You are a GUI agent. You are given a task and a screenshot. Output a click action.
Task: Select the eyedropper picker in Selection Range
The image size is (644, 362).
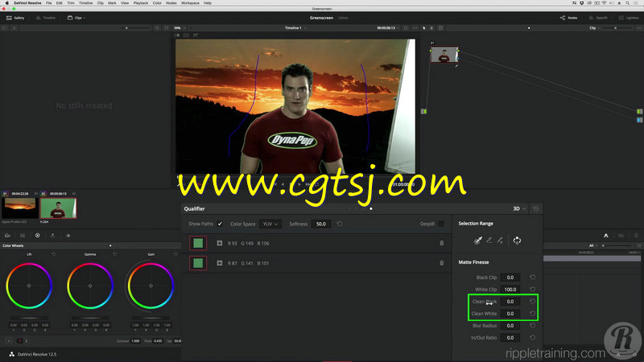477,241
